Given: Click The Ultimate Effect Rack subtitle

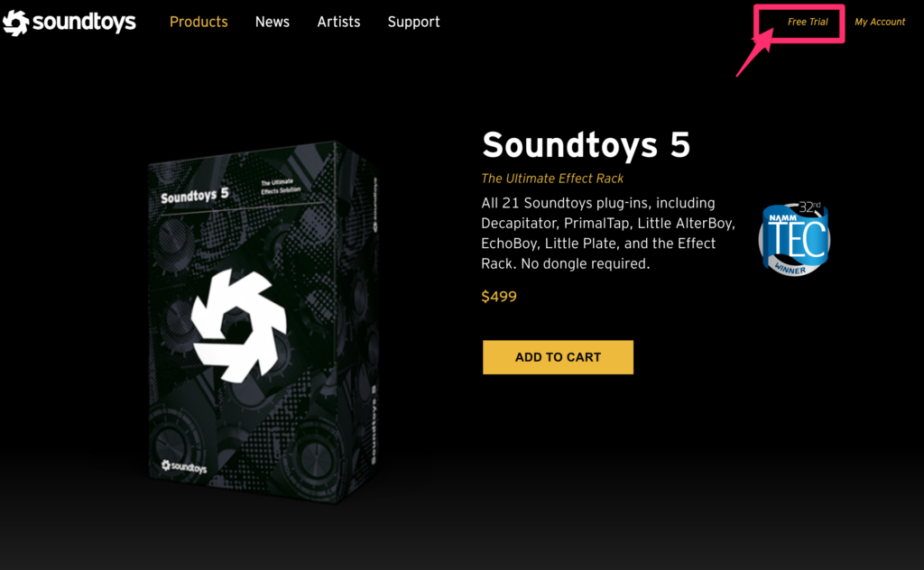Looking at the screenshot, I should 552,179.
